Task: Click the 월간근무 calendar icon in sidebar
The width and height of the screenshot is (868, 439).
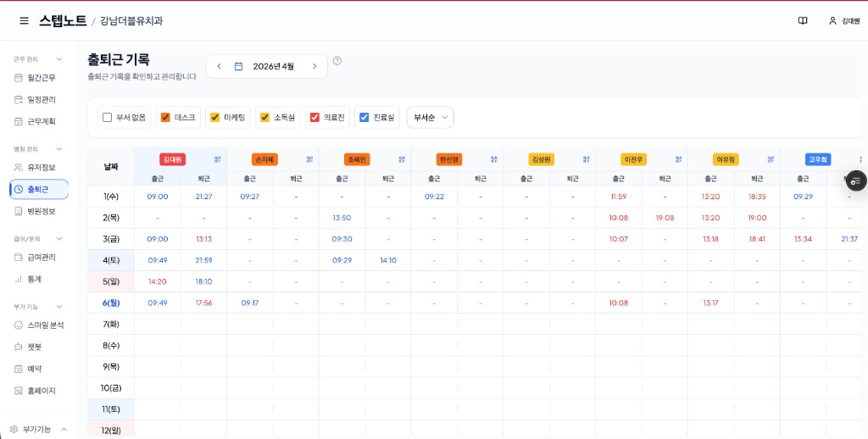Action: click(x=19, y=78)
